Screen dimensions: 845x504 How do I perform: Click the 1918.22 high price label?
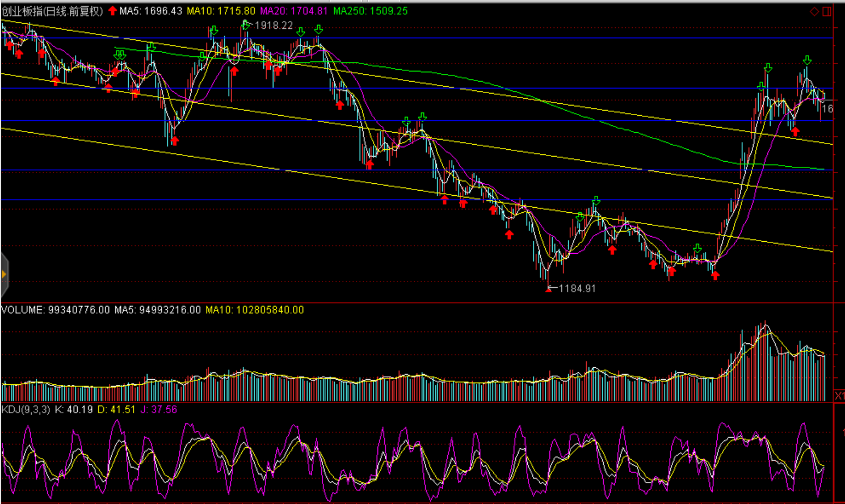pyautogui.click(x=274, y=26)
